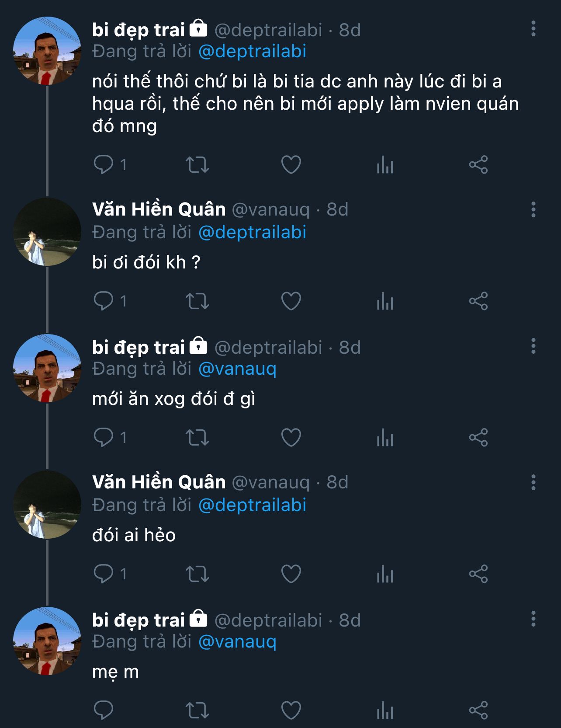The width and height of the screenshot is (561, 728).
Task: Open bi đẹp trai avatar on first tweet
Action: (x=47, y=51)
